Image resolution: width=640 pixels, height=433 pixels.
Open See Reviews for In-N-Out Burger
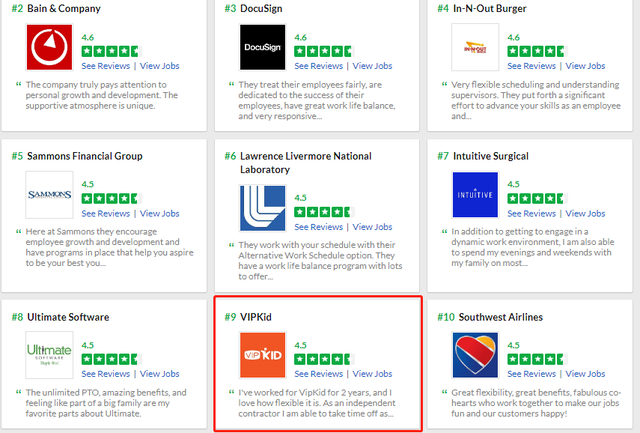(x=531, y=66)
